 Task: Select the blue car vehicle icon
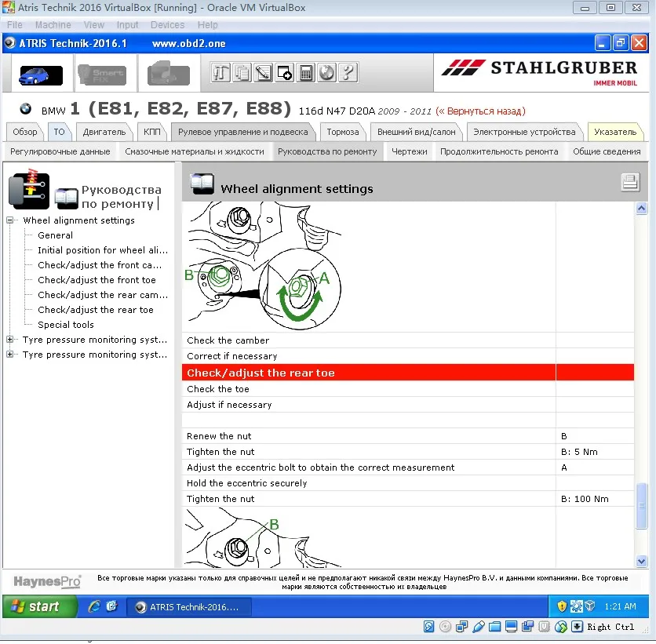[41, 75]
